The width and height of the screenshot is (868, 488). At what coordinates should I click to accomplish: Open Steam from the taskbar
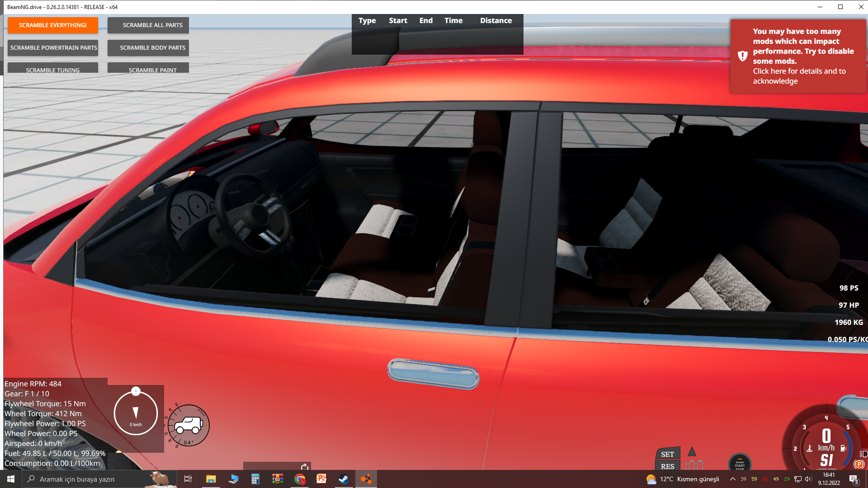tap(344, 479)
